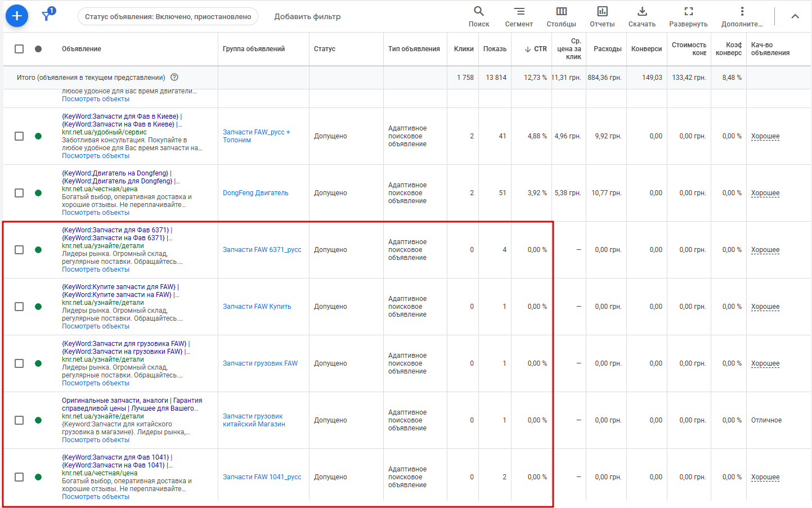The width and height of the screenshot is (812, 508).
Task: Open ad group Запчасти FAW 1041_русс
Action: pos(262,477)
